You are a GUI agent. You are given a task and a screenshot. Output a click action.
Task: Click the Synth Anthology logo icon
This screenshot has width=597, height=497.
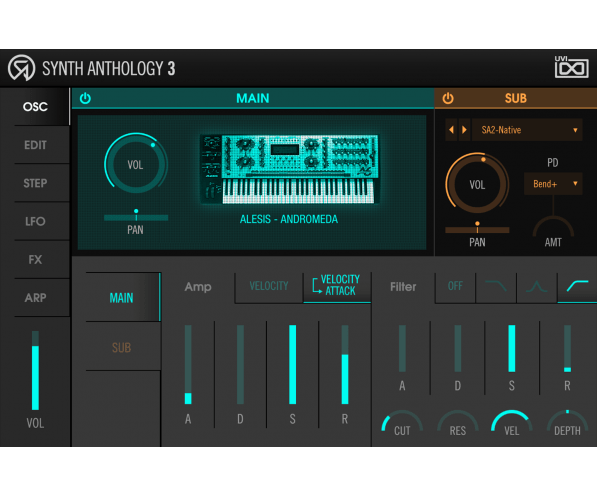point(22,68)
